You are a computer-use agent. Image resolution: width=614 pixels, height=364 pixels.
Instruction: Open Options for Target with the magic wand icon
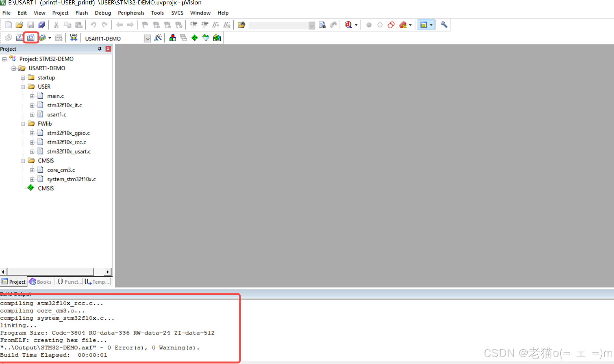coord(158,38)
